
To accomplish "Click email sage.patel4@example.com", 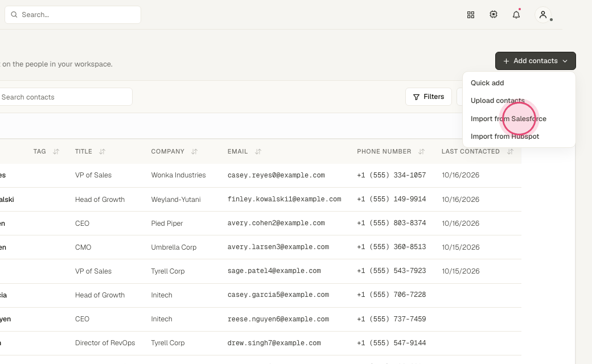I will click(274, 271).
